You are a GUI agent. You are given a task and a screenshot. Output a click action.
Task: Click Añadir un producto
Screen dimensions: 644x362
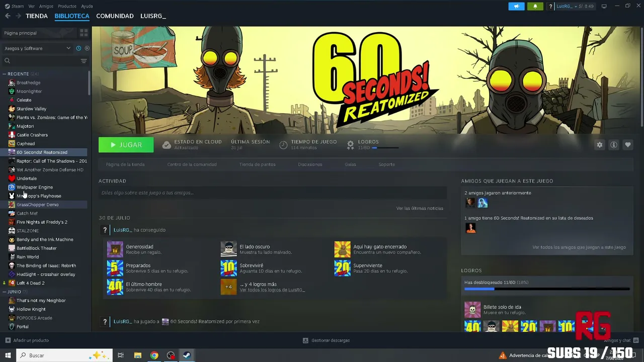coord(27,340)
